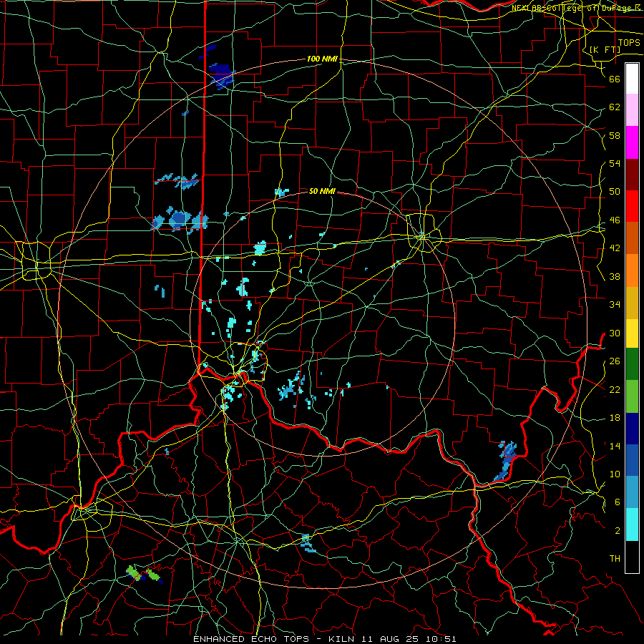This screenshot has height=644, width=644.
Task: Click the "62" value on the legend
Action: click(x=615, y=107)
